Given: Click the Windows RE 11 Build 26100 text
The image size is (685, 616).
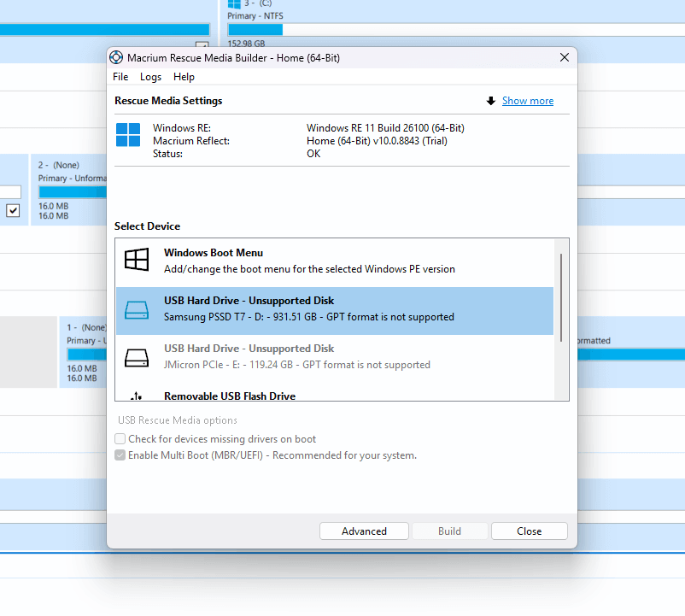Looking at the screenshot, I should [x=385, y=128].
